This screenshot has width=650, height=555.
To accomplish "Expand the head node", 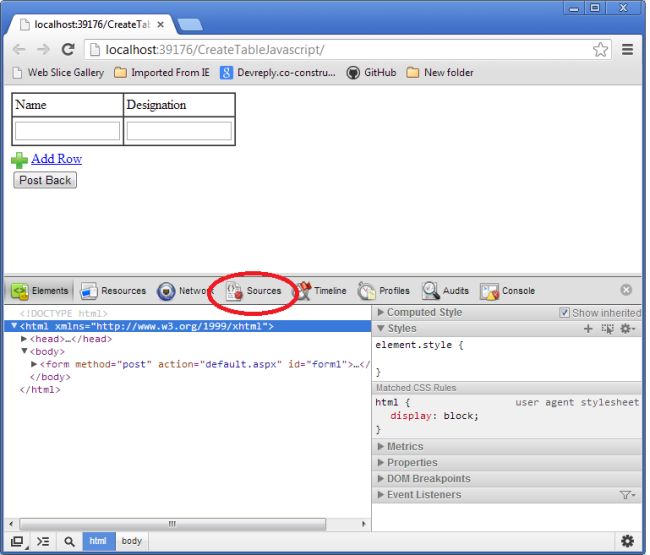I will click(x=24, y=339).
